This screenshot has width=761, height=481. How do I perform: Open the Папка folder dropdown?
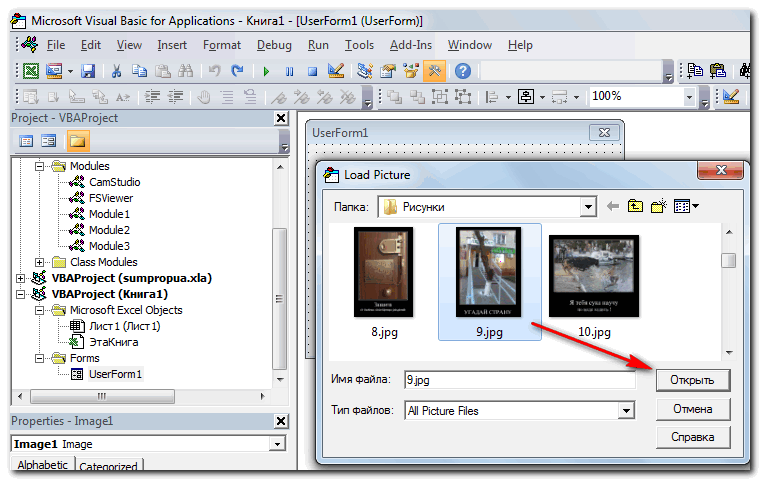588,207
